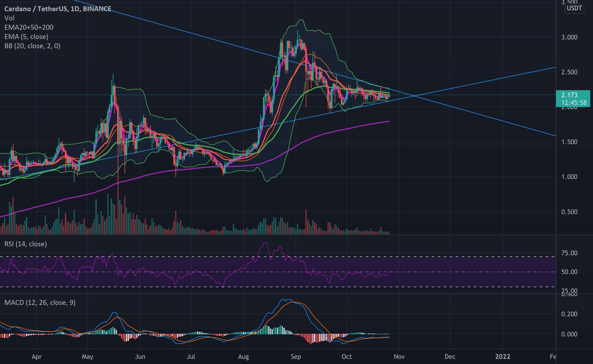This screenshot has height=364, width=593.
Task: Click the 0.500 price axis label
Action: 569,212
